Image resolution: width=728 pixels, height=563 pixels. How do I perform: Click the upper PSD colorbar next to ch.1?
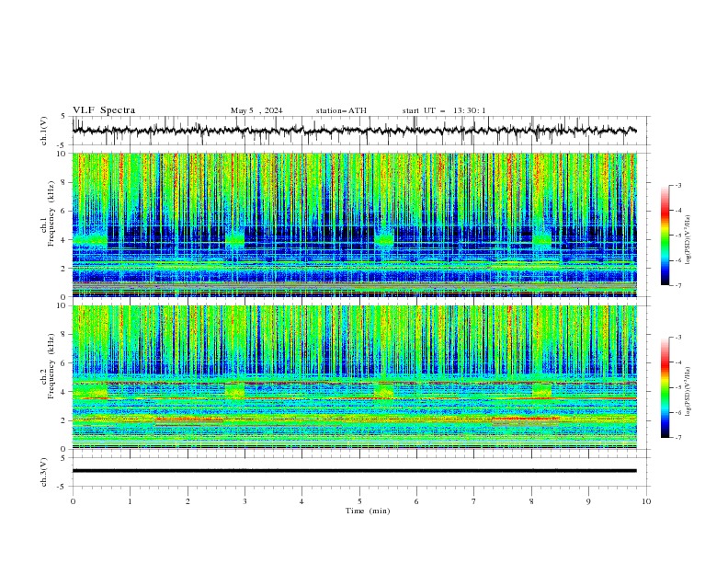(x=665, y=236)
